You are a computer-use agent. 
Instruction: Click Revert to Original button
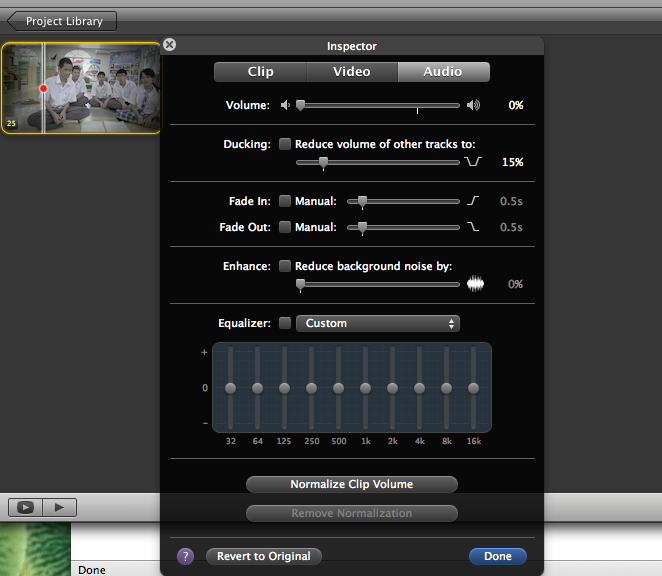click(264, 556)
